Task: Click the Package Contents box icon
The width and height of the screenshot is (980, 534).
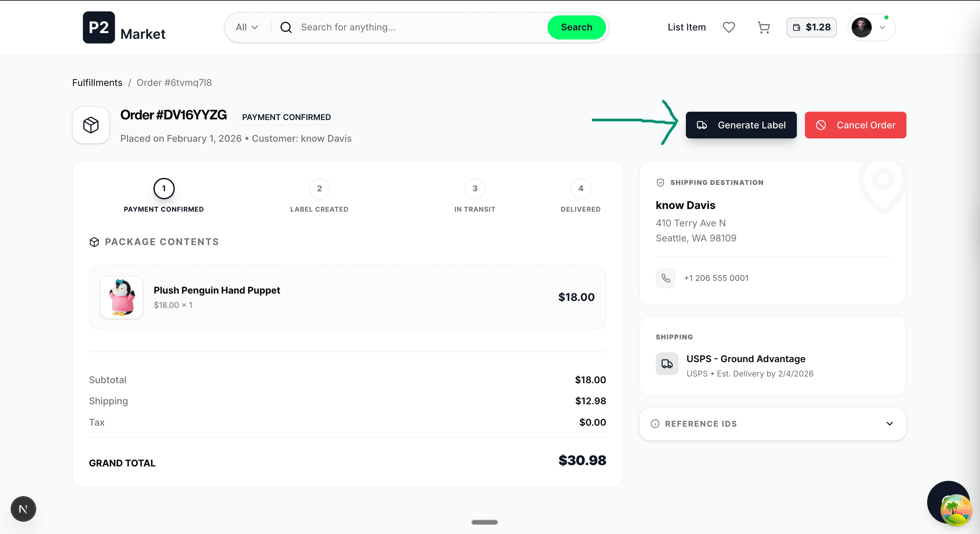Action: [x=94, y=242]
